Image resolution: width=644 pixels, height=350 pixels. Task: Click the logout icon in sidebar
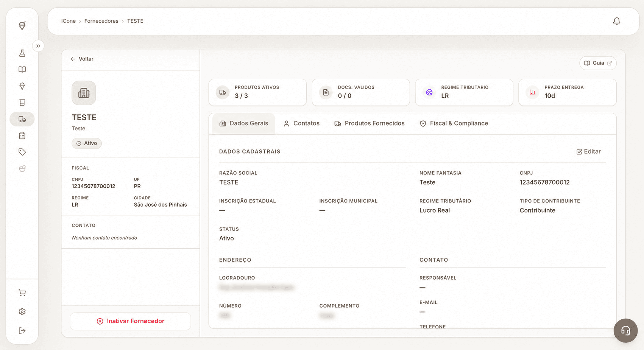pyautogui.click(x=22, y=331)
